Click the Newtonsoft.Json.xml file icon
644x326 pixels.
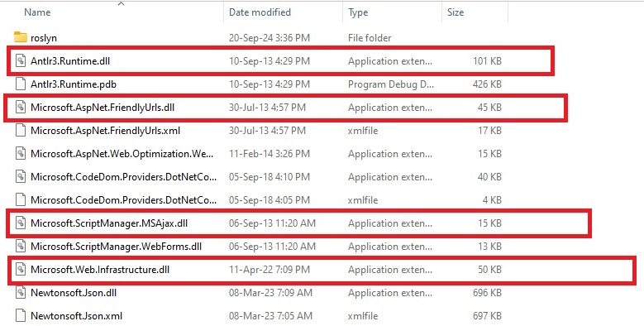pos(21,316)
